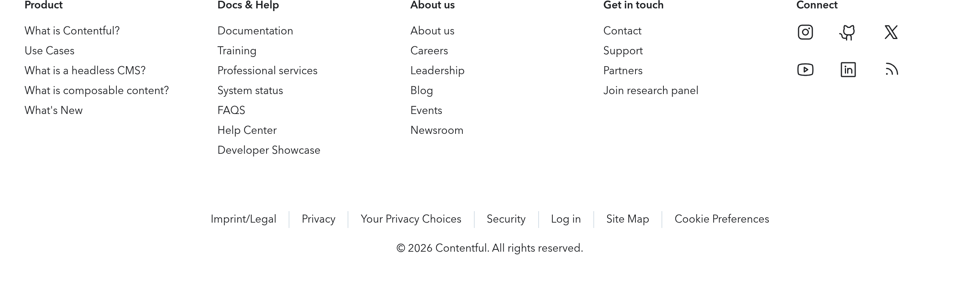Click the X (Twitter) icon

tap(891, 32)
